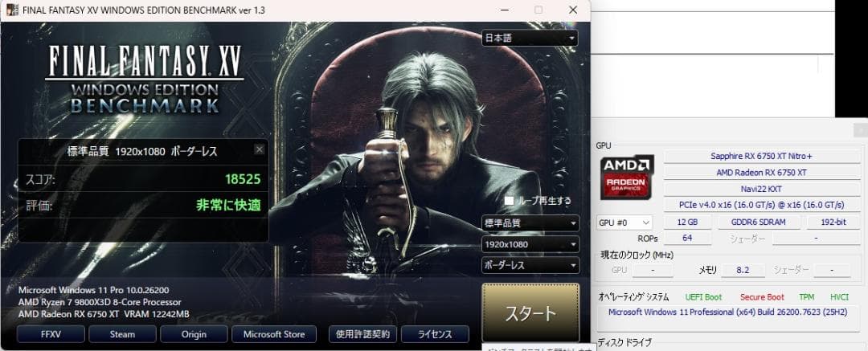Screen dimensions: 868x351
Task: Open the ライセンス button
Action: [x=435, y=334]
